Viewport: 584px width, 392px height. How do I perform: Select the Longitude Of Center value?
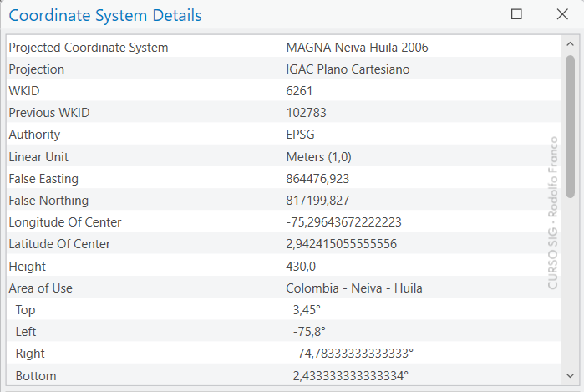[x=343, y=222]
